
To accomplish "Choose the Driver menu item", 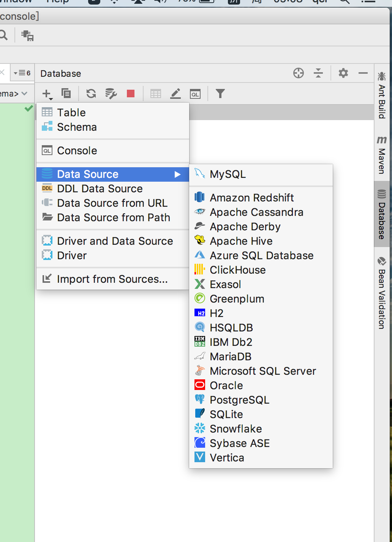I will click(x=113, y=255).
